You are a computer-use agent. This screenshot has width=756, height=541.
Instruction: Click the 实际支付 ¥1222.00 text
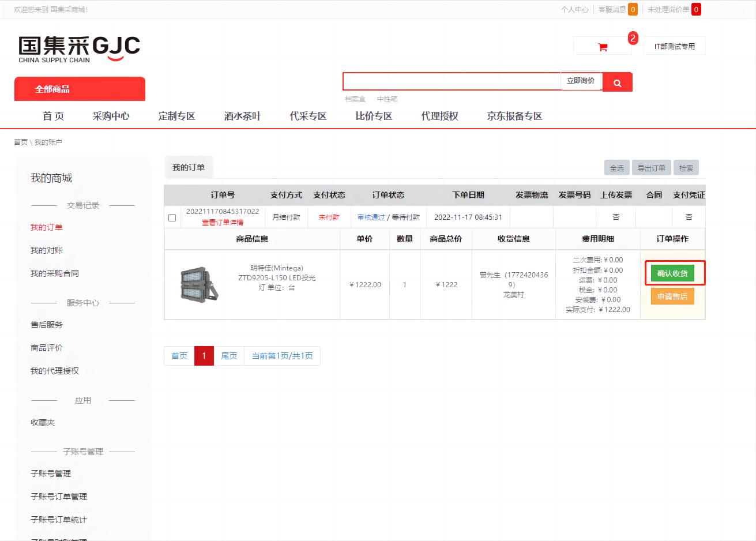tap(598, 310)
